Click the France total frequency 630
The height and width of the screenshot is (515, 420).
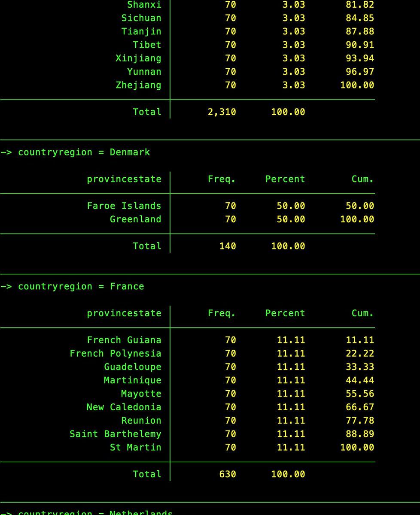228,474
